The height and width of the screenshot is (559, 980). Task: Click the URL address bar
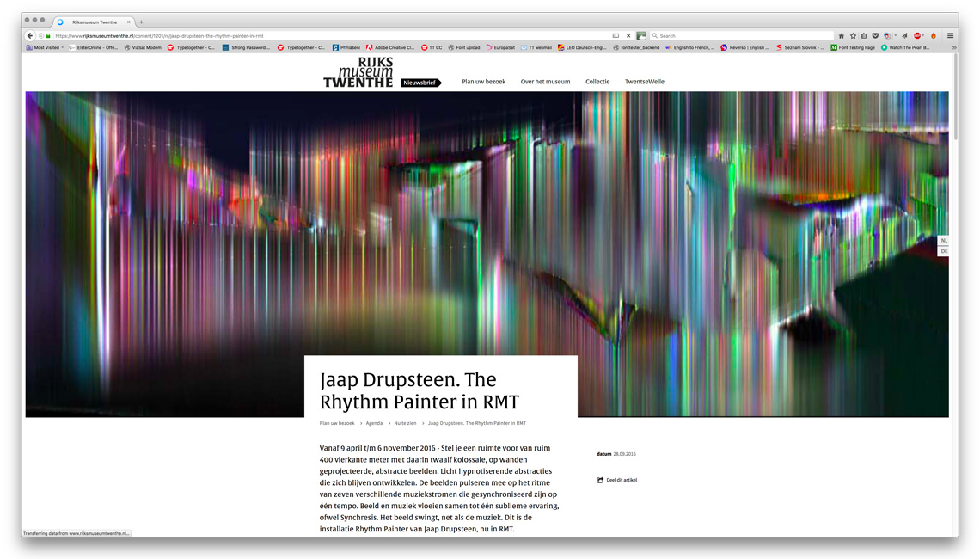pyautogui.click(x=331, y=35)
